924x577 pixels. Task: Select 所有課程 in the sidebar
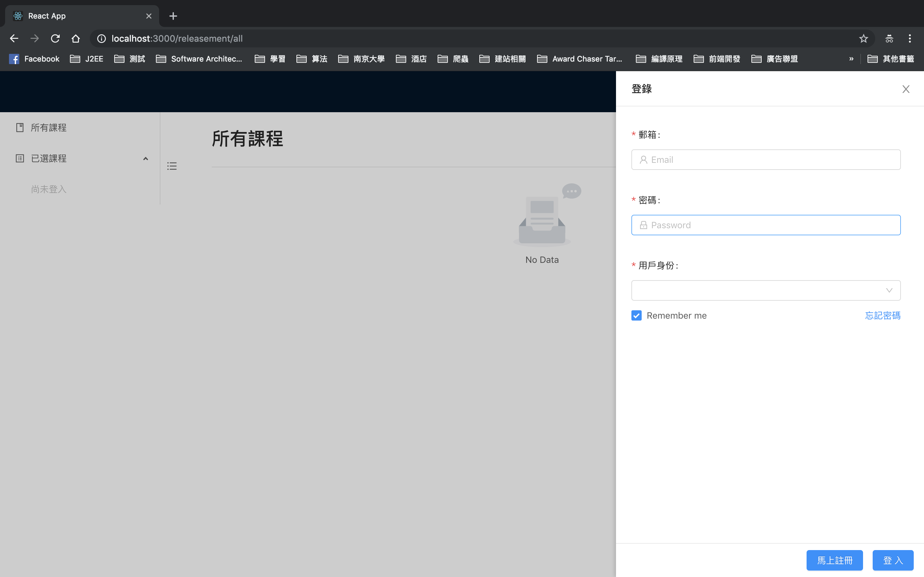point(48,128)
